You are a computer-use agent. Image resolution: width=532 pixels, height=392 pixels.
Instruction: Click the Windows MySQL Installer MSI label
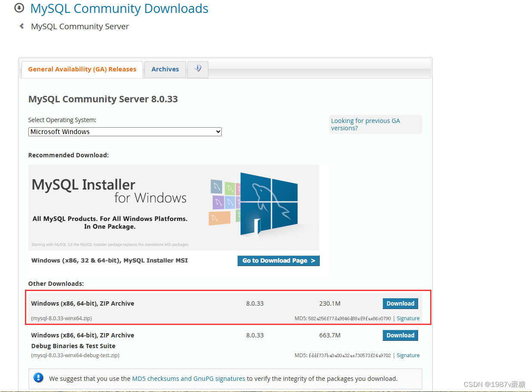110,260
